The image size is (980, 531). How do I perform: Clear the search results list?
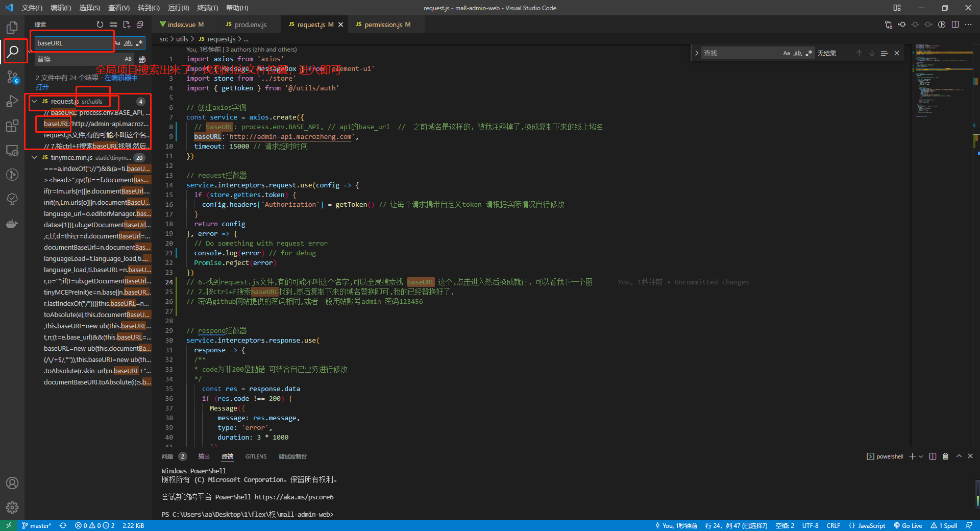point(113,25)
